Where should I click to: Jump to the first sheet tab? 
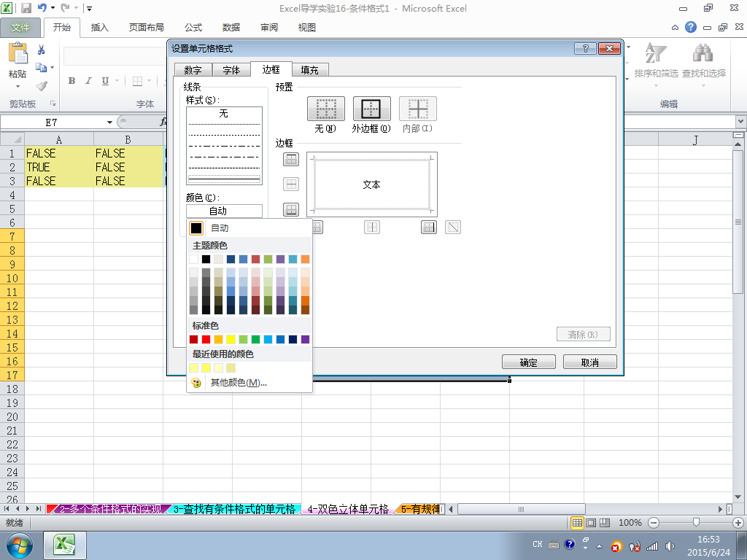point(6,509)
